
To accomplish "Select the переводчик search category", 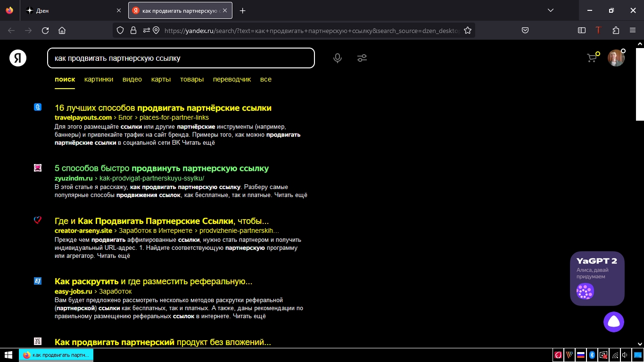I will pyautogui.click(x=232, y=79).
